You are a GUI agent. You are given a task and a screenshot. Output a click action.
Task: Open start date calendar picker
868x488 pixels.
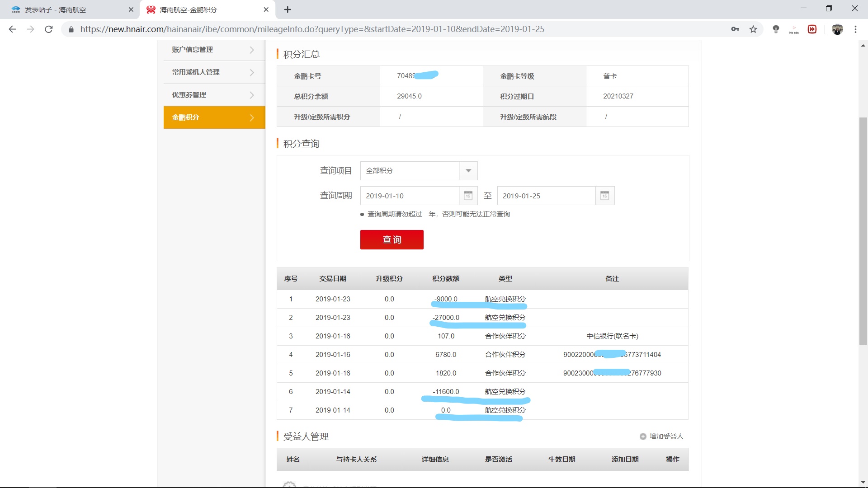468,196
